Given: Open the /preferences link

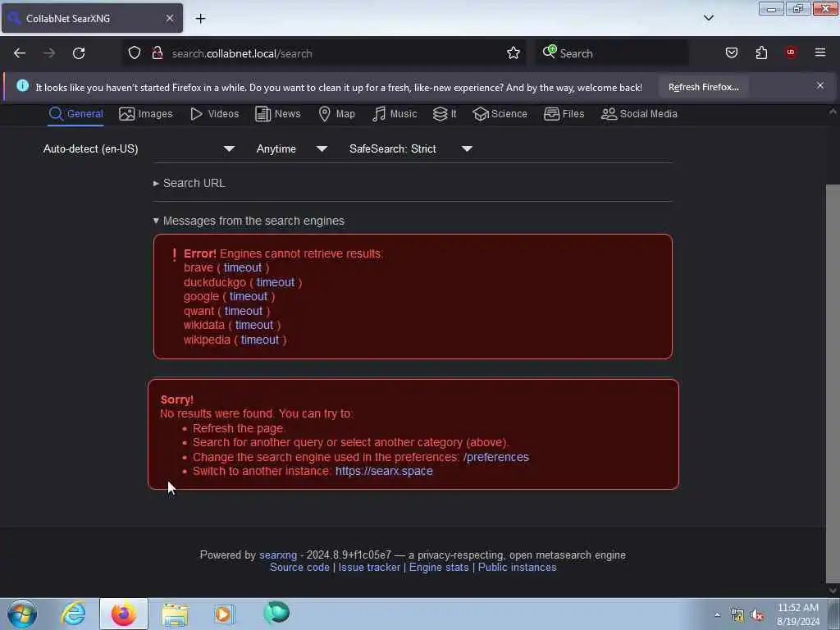Looking at the screenshot, I should point(496,457).
